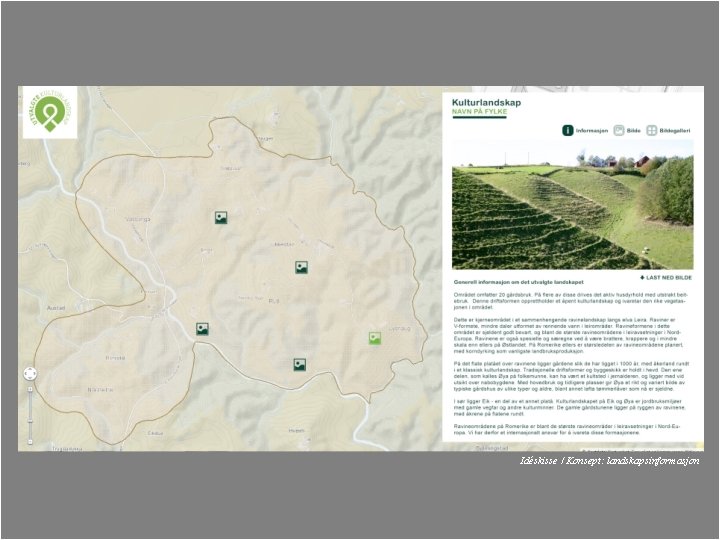Viewport: 720px width, 540px height.
Task: Click the Kulturlandskap panel heading
Action: 486,102
